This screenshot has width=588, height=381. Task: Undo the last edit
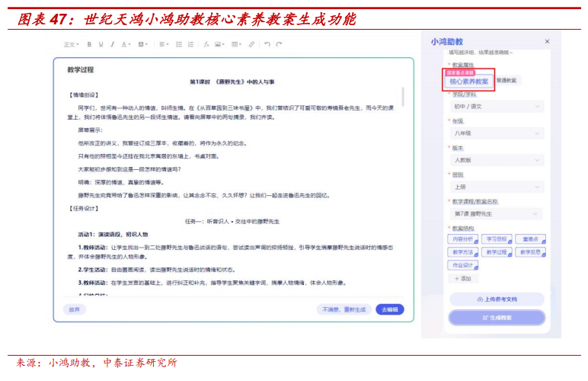(x=267, y=44)
